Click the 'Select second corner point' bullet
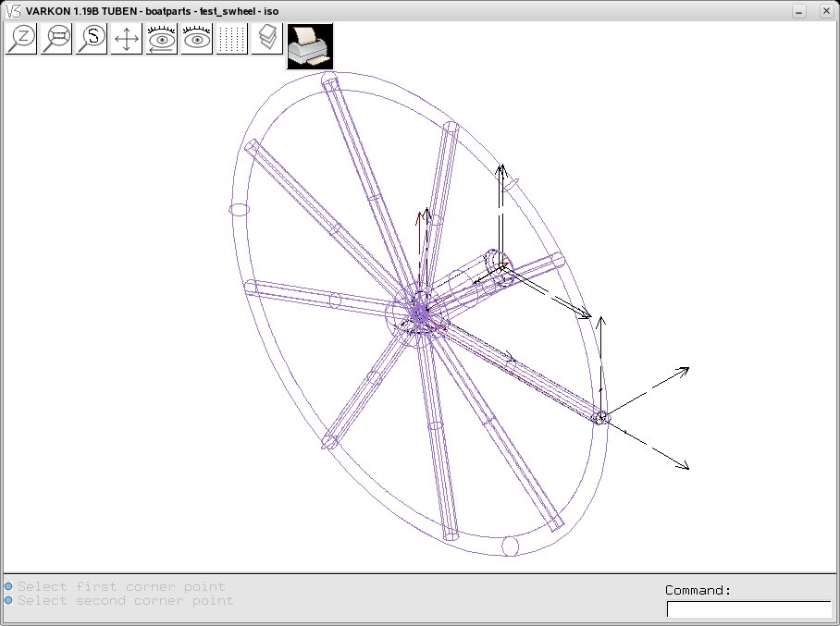 pyautogui.click(x=8, y=600)
